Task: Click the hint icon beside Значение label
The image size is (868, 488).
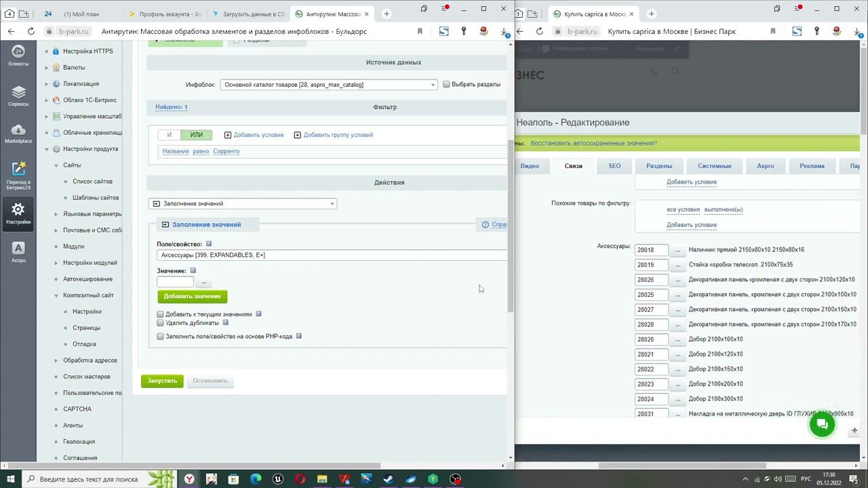Action: click(193, 270)
